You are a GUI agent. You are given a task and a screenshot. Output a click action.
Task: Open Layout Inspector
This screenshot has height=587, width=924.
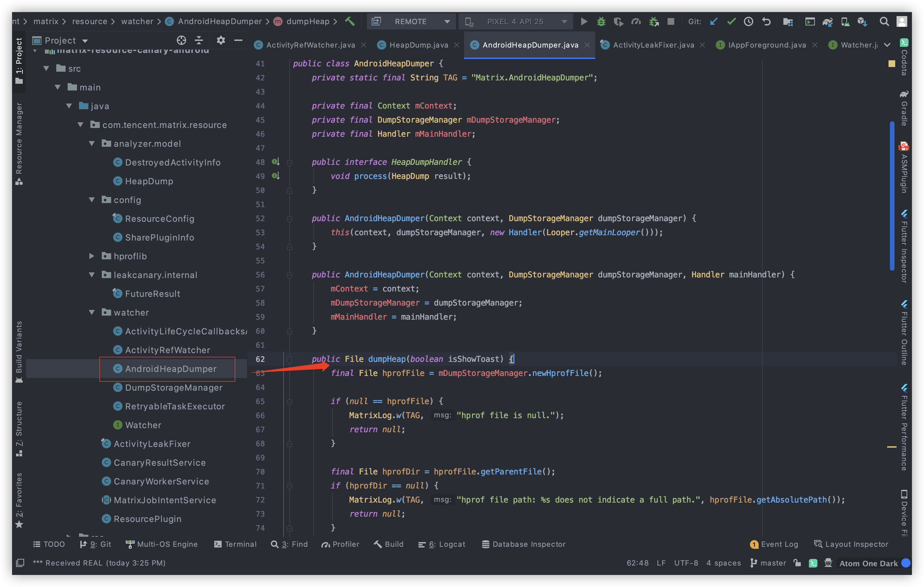tap(851, 544)
